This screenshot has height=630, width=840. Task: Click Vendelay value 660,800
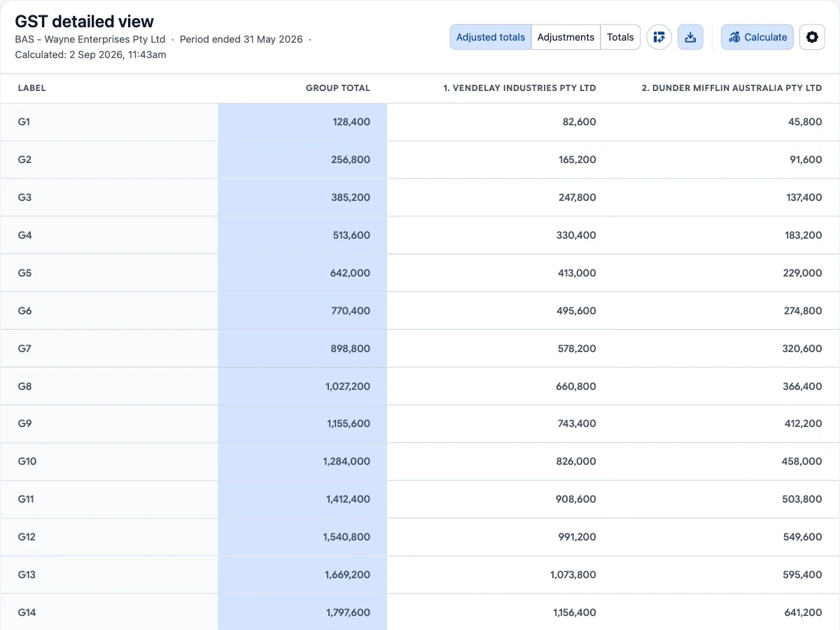point(577,386)
